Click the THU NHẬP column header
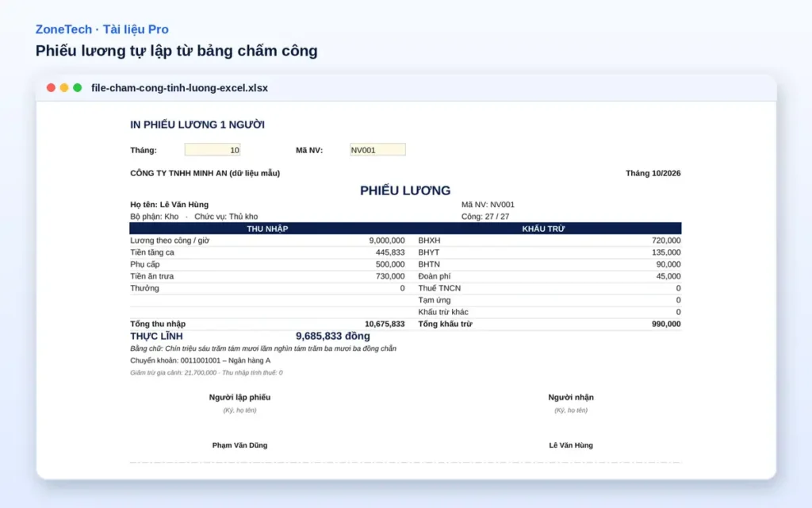The width and height of the screenshot is (812, 508). [x=267, y=229]
